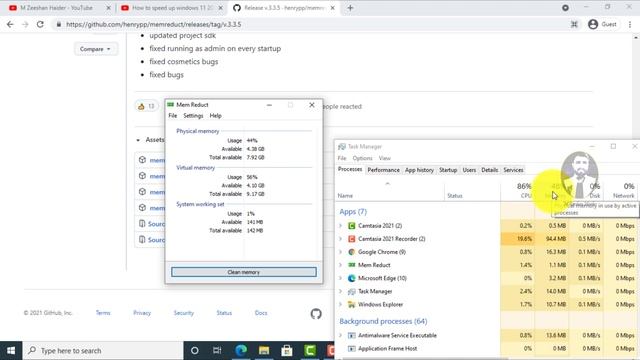Viewport: 640px width, 360px height.
Task: Switch to the App history tab
Action: click(419, 170)
